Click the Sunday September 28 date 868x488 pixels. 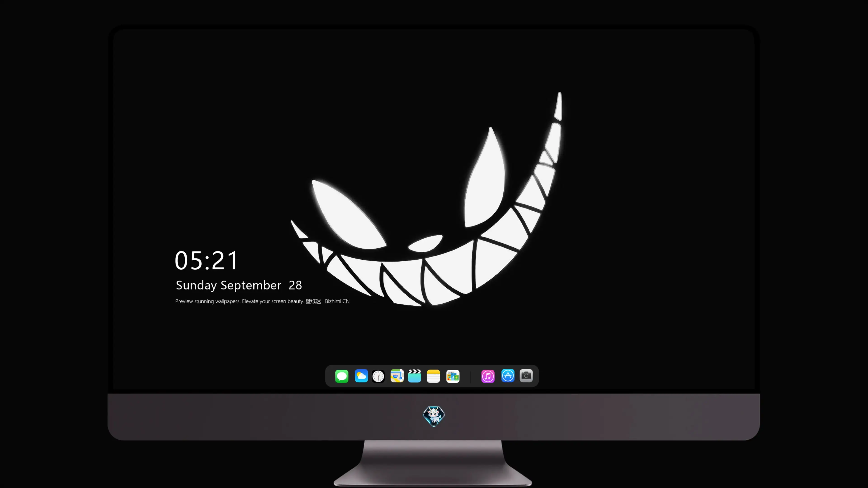[x=239, y=285]
